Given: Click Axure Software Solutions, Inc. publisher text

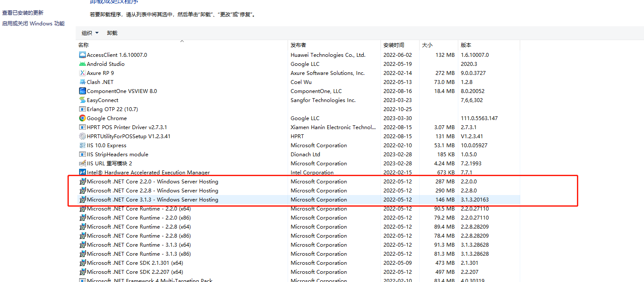Looking at the screenshot, I should 328,73.
